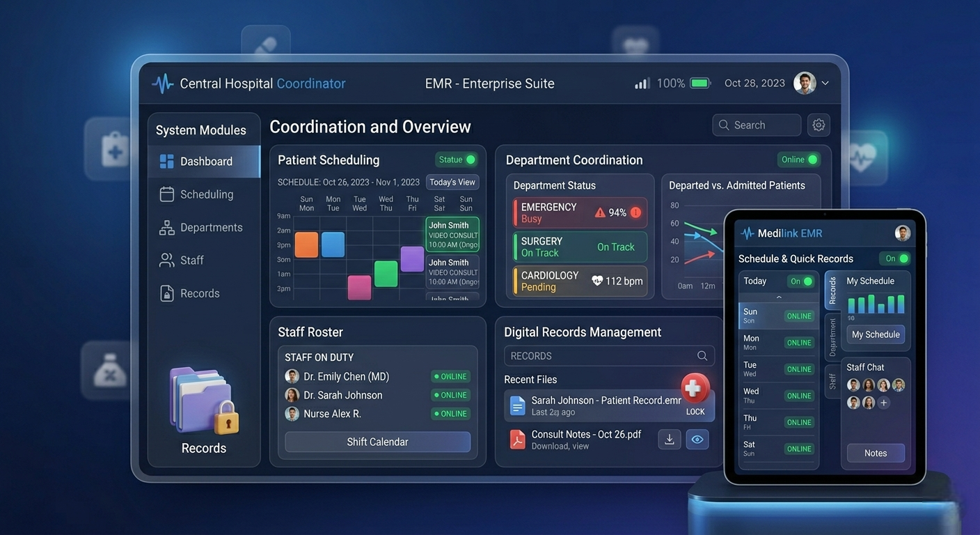The image size is (980, 535).
Task: Click the RECORDS search field
Action: [609, 356]
